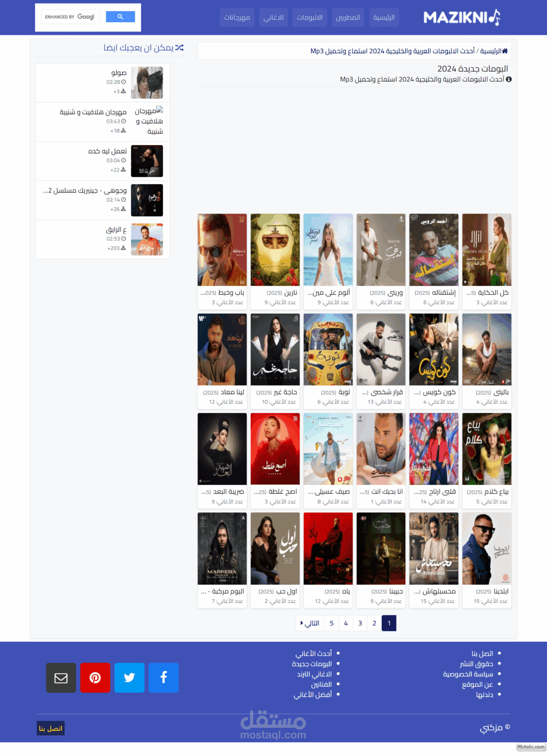Click album title البوم مركبة
The height and width of the screenshot is (756, 547).
click(223, 591)
